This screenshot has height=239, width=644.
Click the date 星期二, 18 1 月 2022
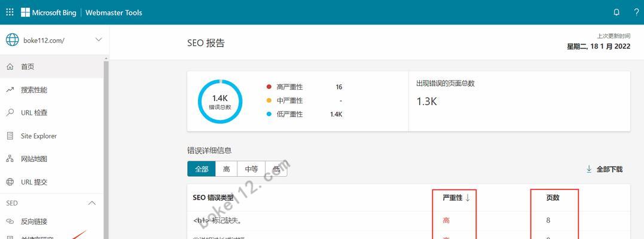click(599, 47)
